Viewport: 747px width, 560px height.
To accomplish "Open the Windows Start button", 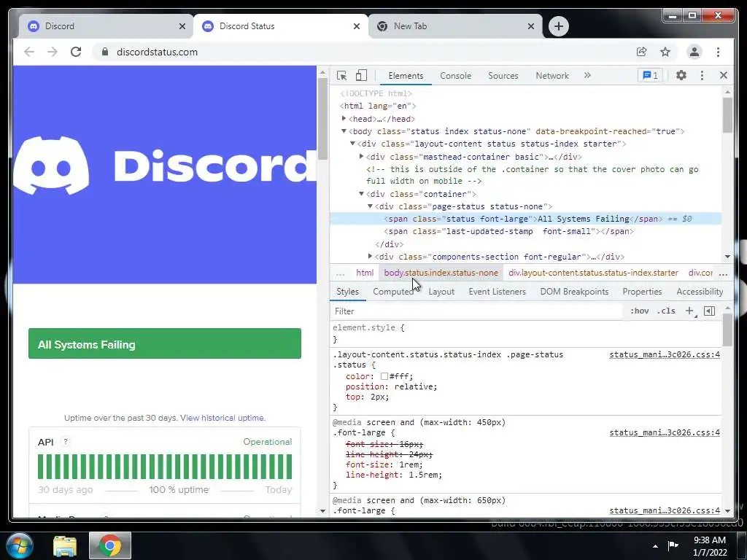I will (20, 545).
